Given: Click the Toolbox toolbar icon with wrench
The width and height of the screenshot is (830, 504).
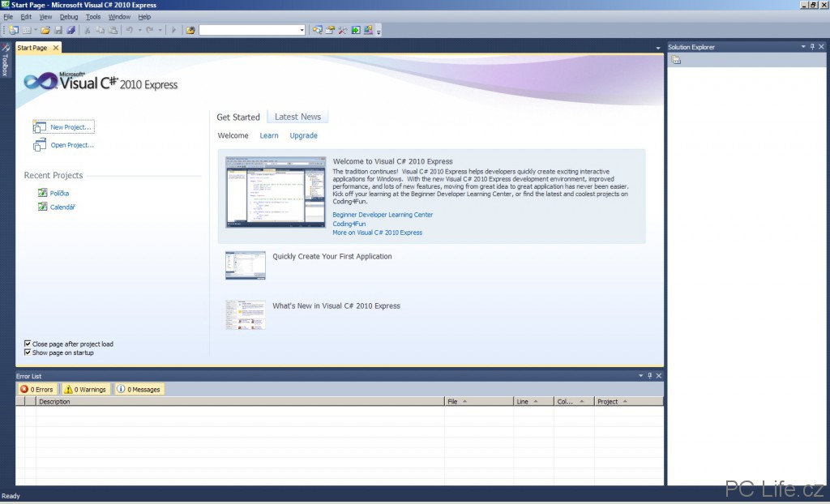Looking at the screenshot, I should click(x=343, y=30).
